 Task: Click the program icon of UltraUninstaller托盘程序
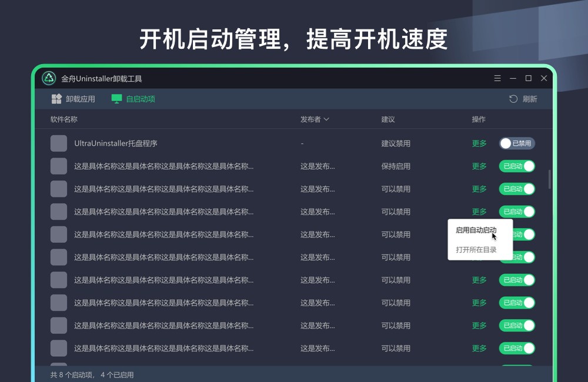click(x=59, y=143)
